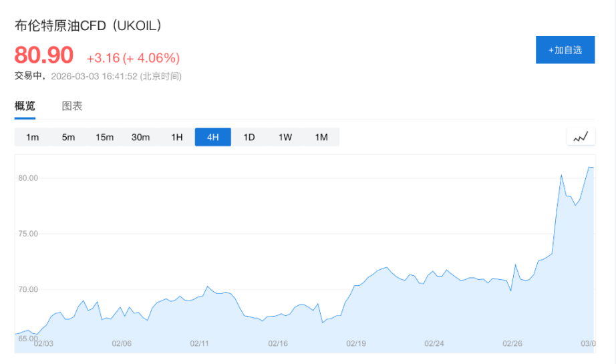This screenshot has height=364, width=616.
Task: Show the 1W weekly chart
Action: click(285, 138)
